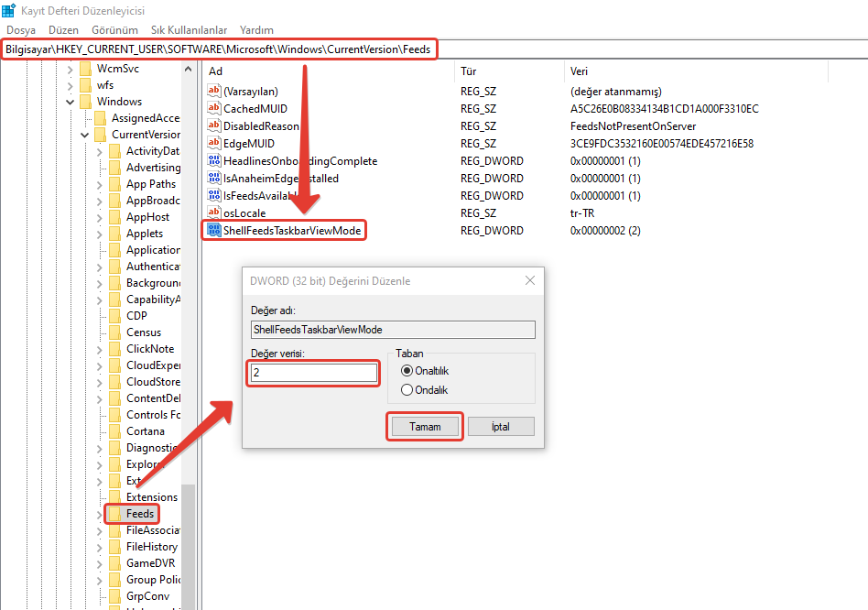Click the ShellFeedsTaskbarViewMode DWORD value icon
Viewport: 868px width, 610px height.
[214, 231]
